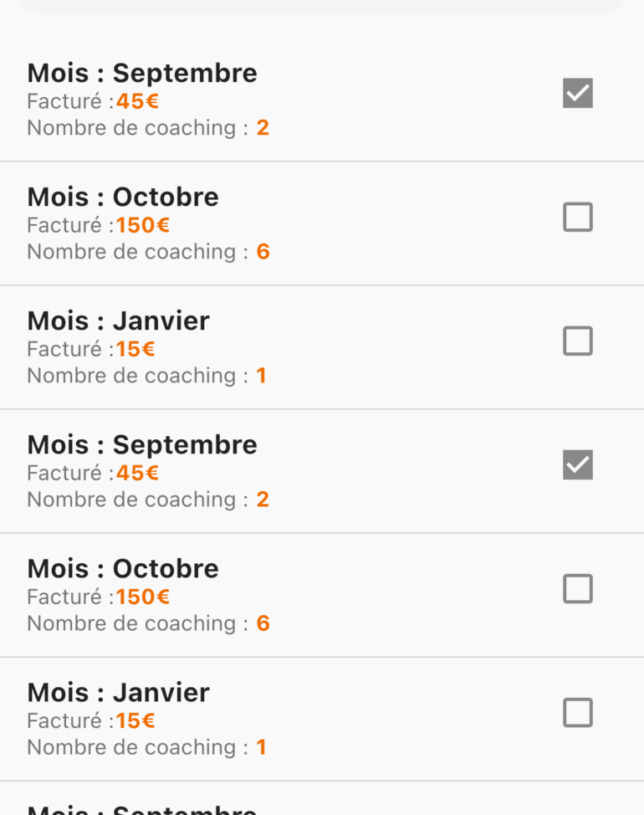Tap the second 'Mois : Octobre' title
The image size is (644, 815).
(123, 569)
